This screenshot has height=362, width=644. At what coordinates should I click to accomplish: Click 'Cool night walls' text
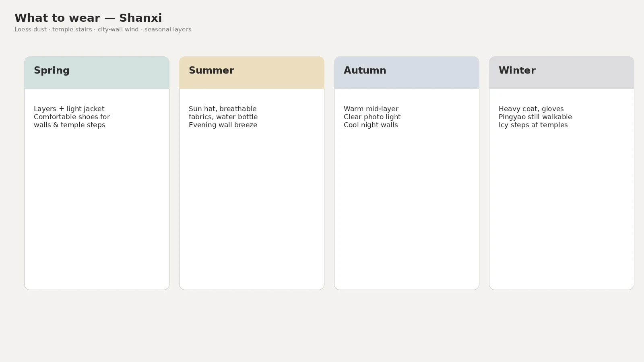coord(371,125)
